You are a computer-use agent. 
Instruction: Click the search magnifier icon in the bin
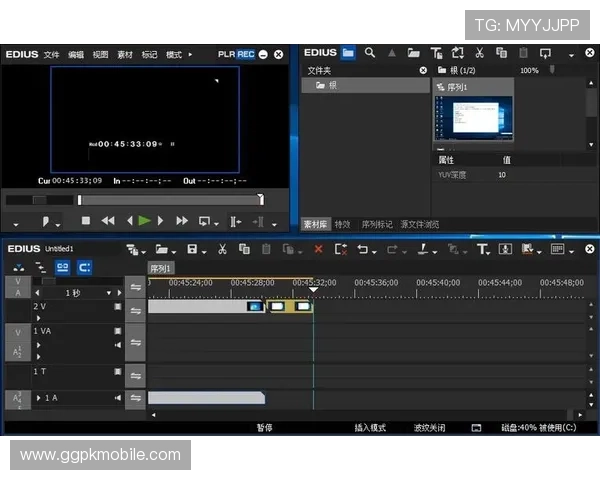[x=370, y=53]
